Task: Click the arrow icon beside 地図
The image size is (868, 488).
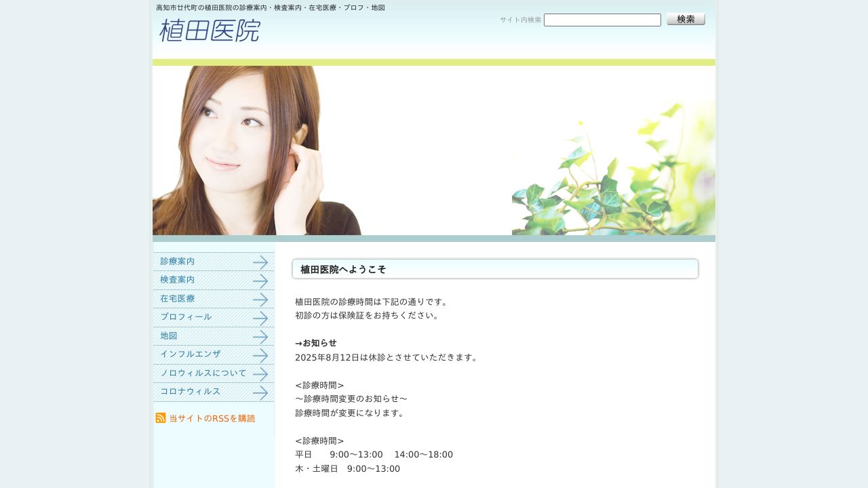Action: click(x=260, y=337)
